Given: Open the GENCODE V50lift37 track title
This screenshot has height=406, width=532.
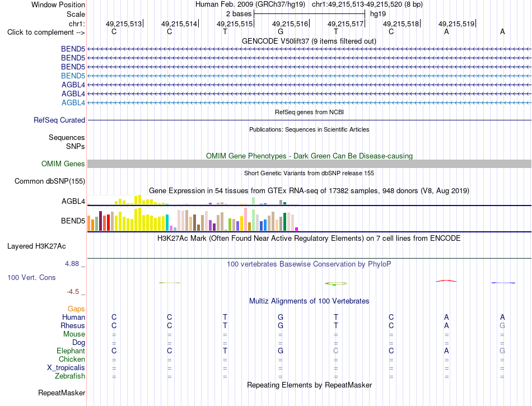Looking at the screenshot, I should (x=309, y=41).
